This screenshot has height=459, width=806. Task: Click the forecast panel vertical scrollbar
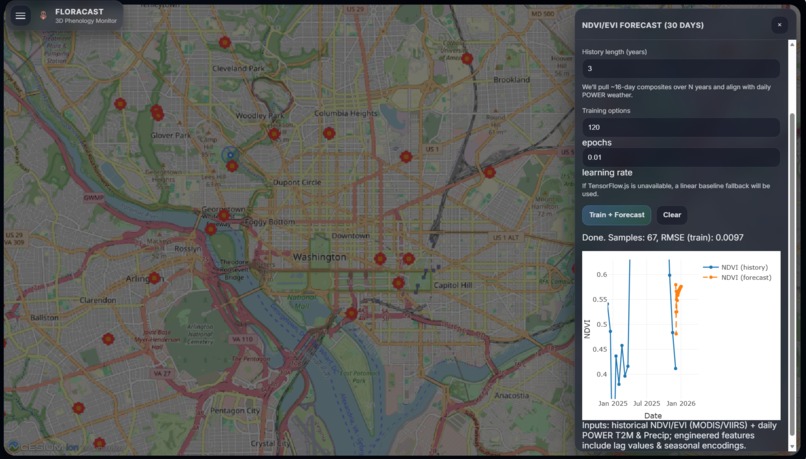tap(792, 272)
